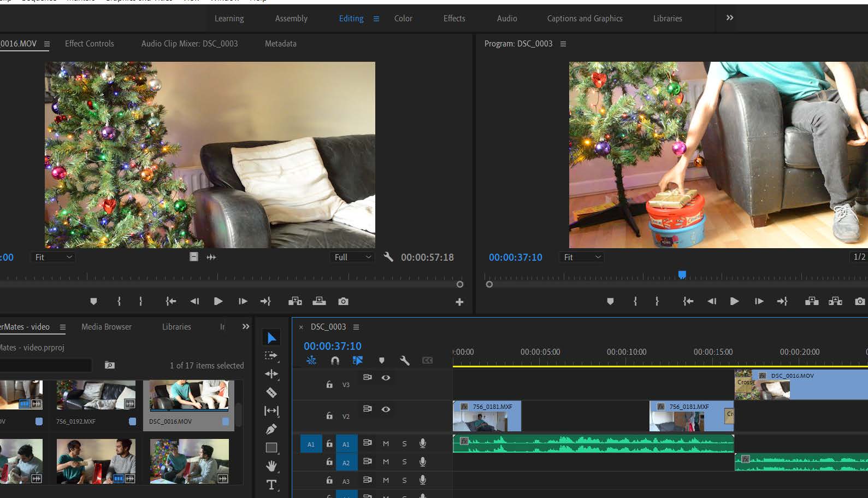This screenshot has height=498, width=868.
Task: Open DSC_0003 timeline panel menu
Action: pos(356,327)
